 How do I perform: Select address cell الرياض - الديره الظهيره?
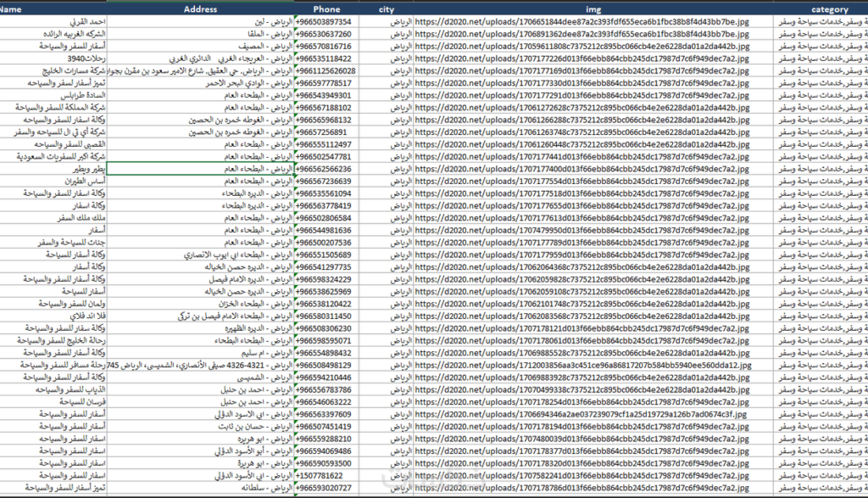200,328
